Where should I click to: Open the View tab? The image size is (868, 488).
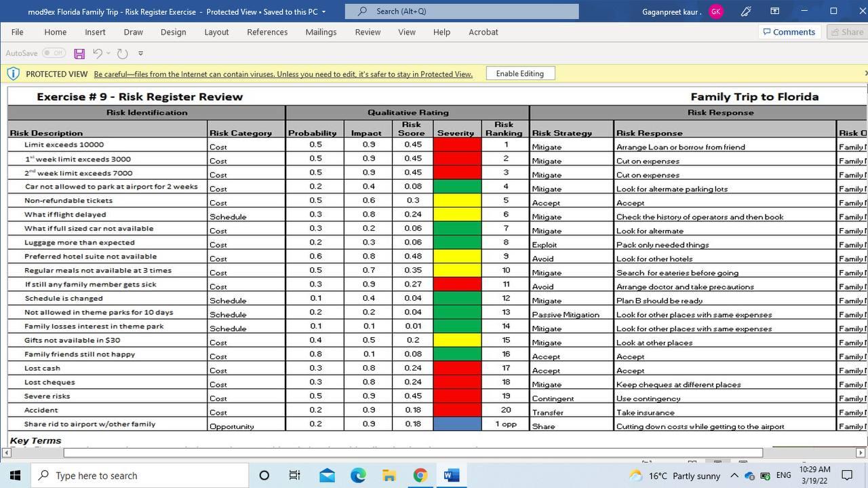click(407, 32)
